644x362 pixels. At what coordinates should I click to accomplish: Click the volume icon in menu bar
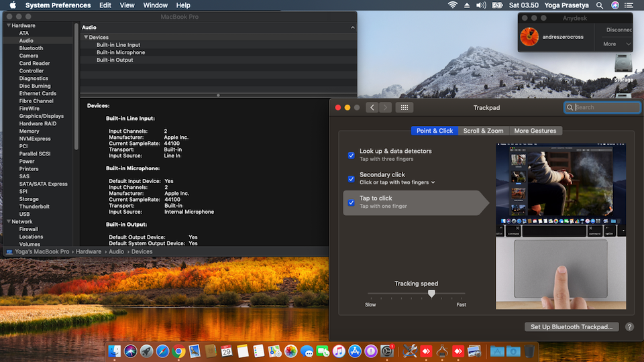click(482, 5)
